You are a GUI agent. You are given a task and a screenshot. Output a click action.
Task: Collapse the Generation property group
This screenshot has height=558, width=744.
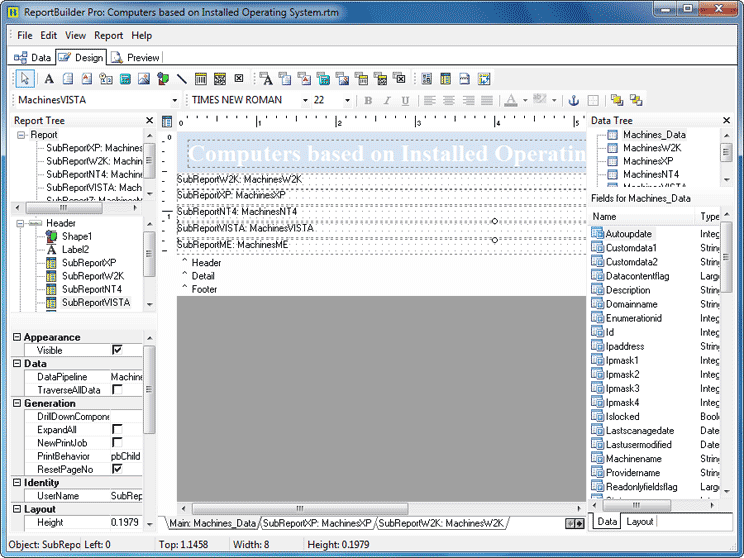[x=16, y=404]
